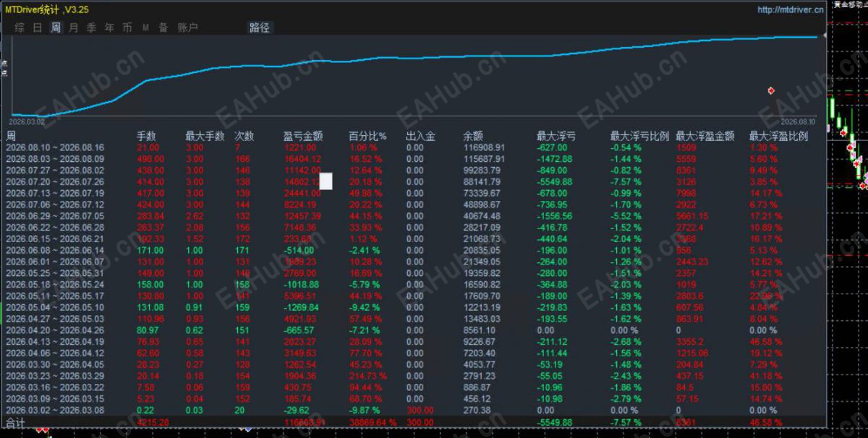Click the profit value -1018.88
868x438 pixels.
[x=303, y=285]
